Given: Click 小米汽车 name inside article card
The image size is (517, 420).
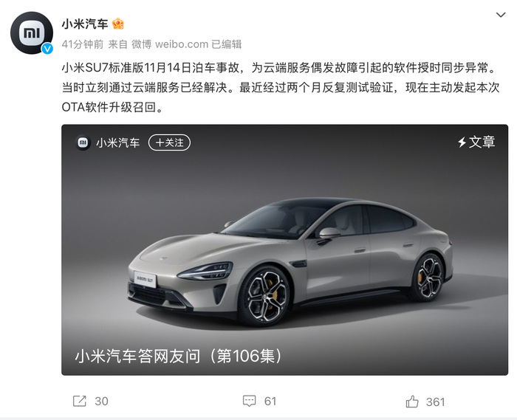Looking at the screenshot, I should point(118,142).
